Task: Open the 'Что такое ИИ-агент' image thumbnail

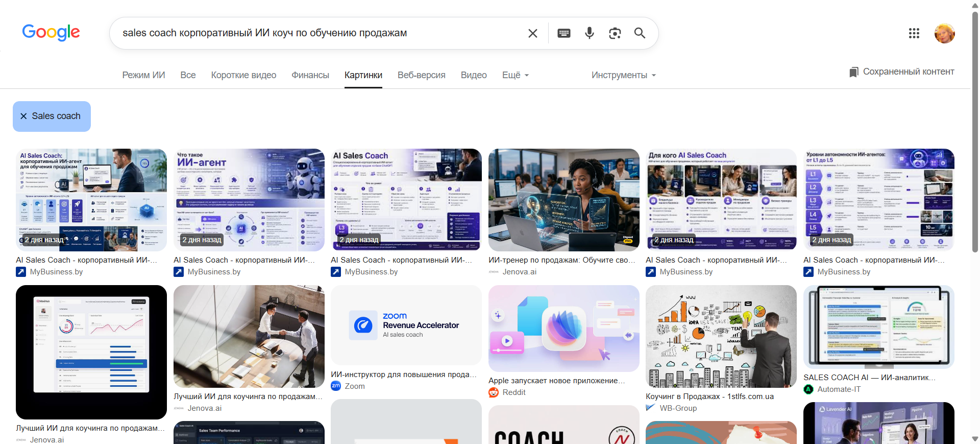Action: click(249, 200)
